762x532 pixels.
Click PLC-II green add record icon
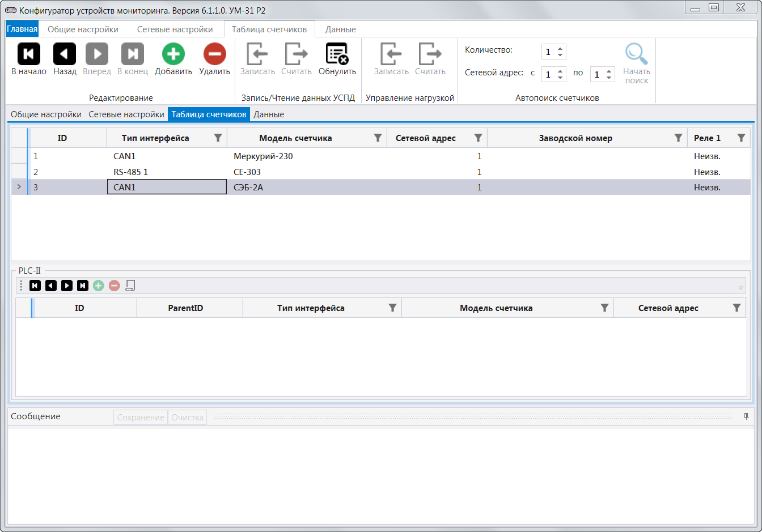(x=99, y=286)
